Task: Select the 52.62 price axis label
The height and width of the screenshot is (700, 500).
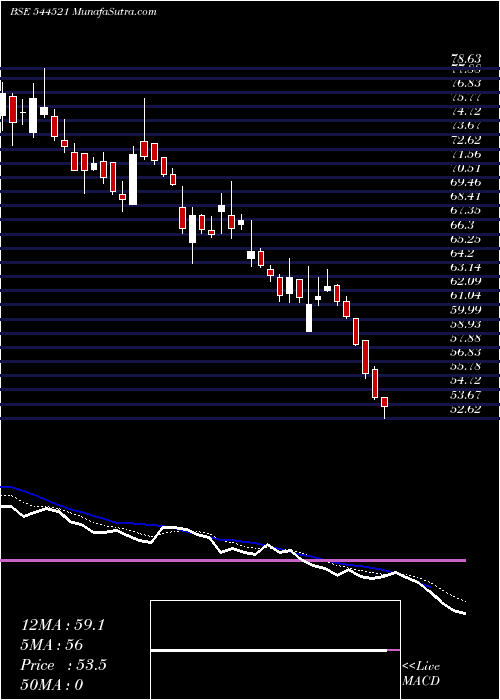Action: (466, 408)
